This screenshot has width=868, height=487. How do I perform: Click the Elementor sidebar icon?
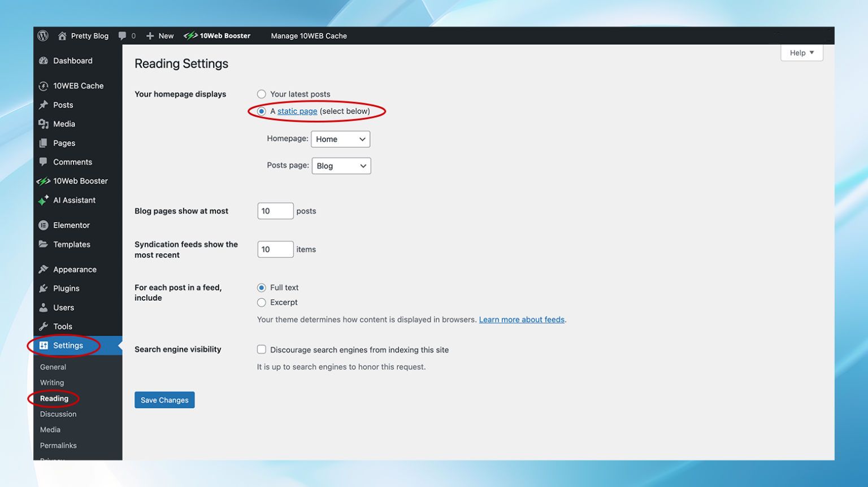pyautogui.click(x=44, y=225)
